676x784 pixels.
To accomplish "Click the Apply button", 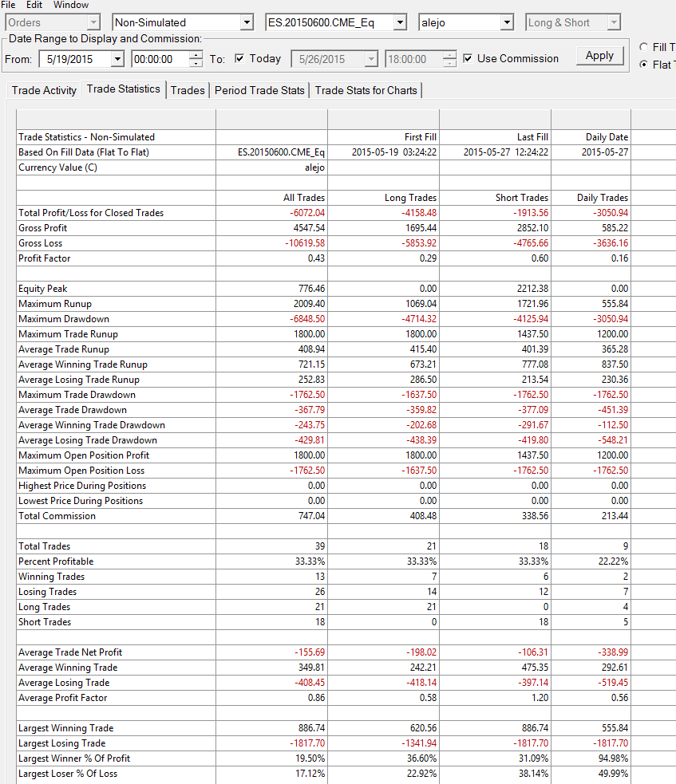I will [599, 56].
